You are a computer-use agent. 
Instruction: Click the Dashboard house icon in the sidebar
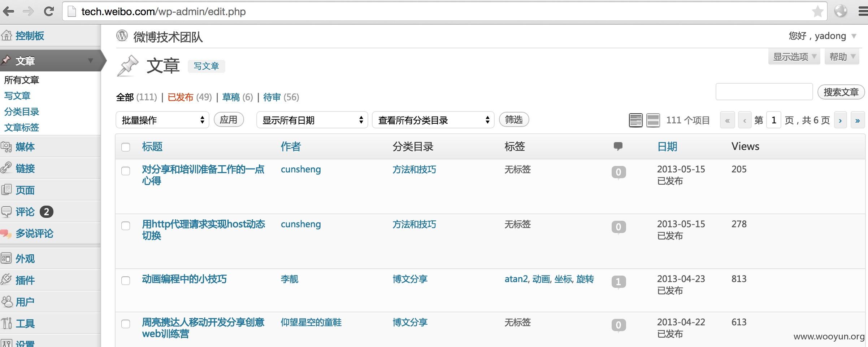(6, 35)
